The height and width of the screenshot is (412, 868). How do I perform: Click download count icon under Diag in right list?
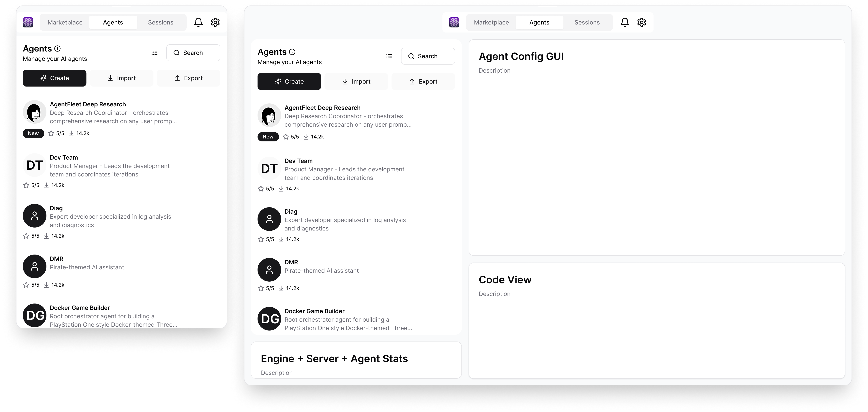click(281, 239)
